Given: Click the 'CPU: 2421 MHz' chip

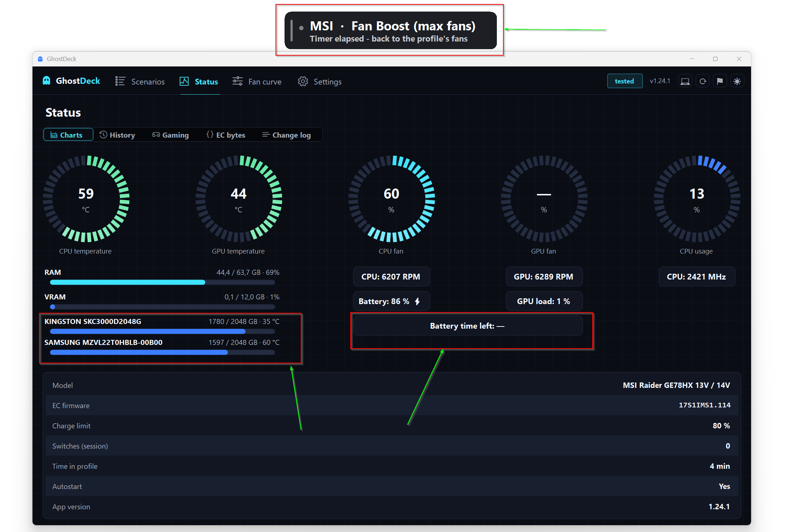Looking at the screenshot, I should coord(697,277).
